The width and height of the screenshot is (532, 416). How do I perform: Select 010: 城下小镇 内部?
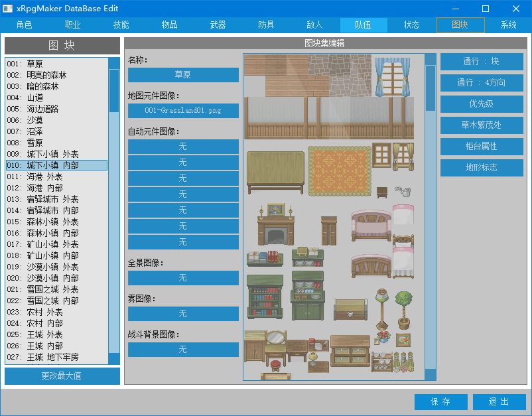57,165
